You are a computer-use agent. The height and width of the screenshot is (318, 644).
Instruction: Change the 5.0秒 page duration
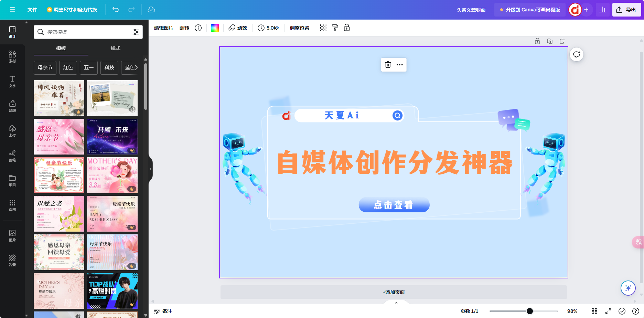pos(268,28)
